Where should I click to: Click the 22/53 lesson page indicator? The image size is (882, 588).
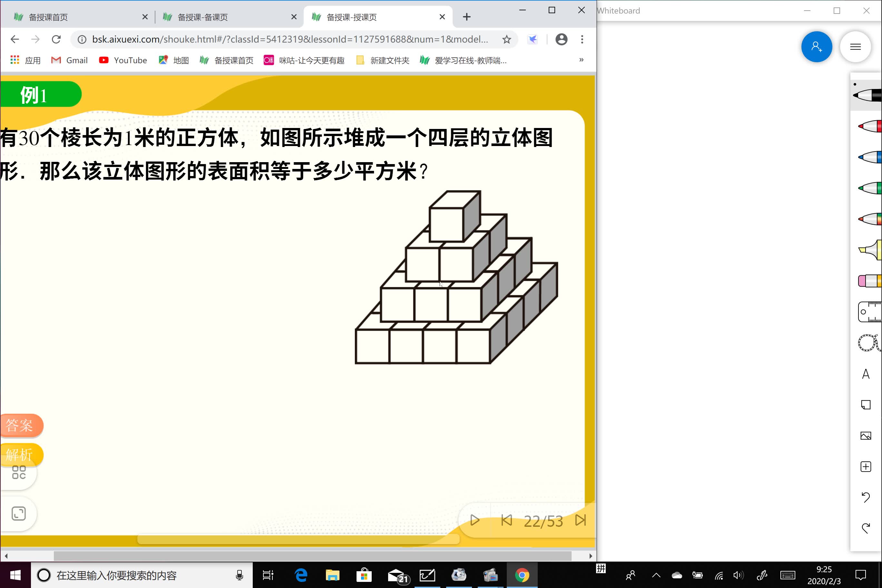coord(544,520)
